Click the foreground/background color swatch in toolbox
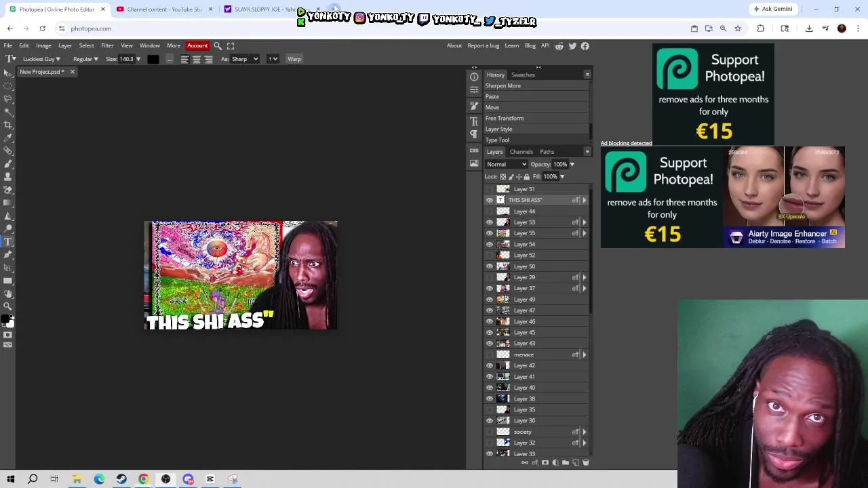This screenshot has width=868, height=488. coord(6,320)
